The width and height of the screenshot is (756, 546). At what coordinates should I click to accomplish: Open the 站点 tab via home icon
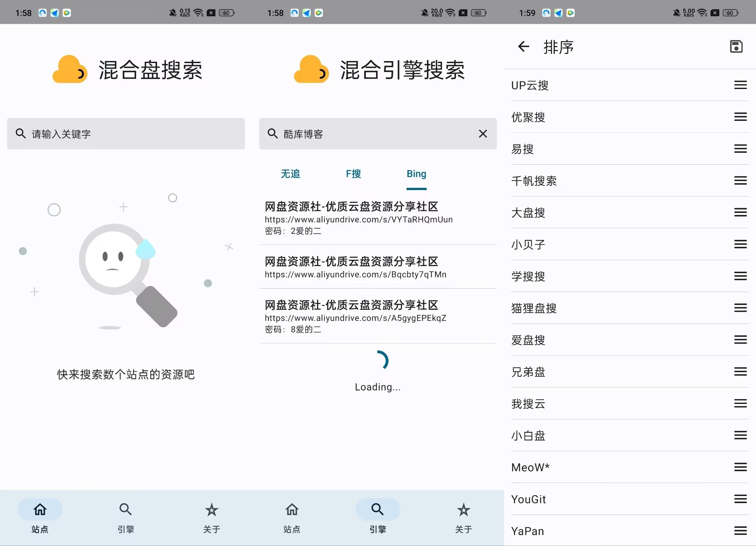[x=39, y=518]
